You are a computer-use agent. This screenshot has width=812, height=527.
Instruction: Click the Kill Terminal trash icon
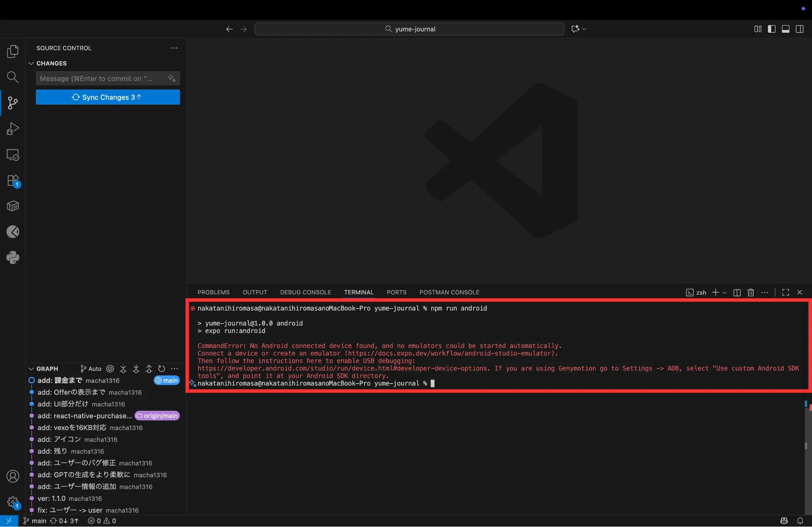click(751, 292)
